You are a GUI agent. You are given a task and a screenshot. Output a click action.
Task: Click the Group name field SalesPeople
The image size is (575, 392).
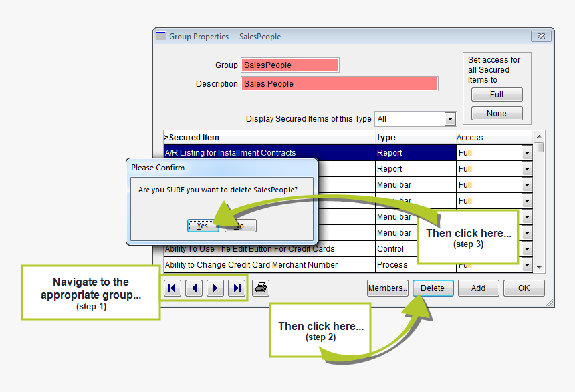coord(290,65)
